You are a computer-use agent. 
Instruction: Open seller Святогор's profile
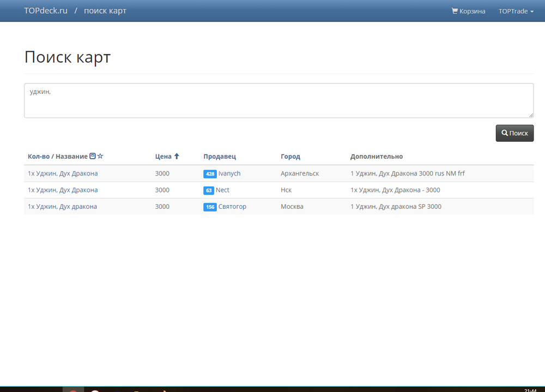coord(232,207)
